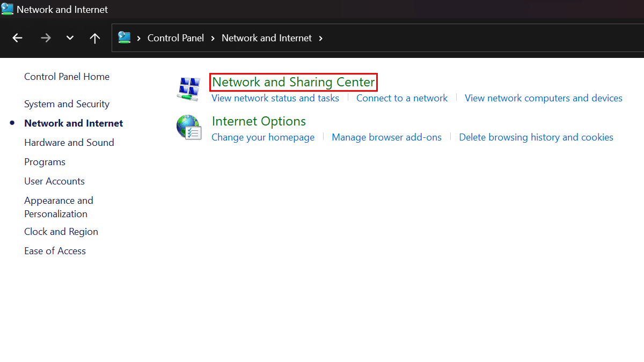Click the Forward arrow button
The width and height of the screenshot is (644, 362).
pyautogui.click(x=46, y=38)
